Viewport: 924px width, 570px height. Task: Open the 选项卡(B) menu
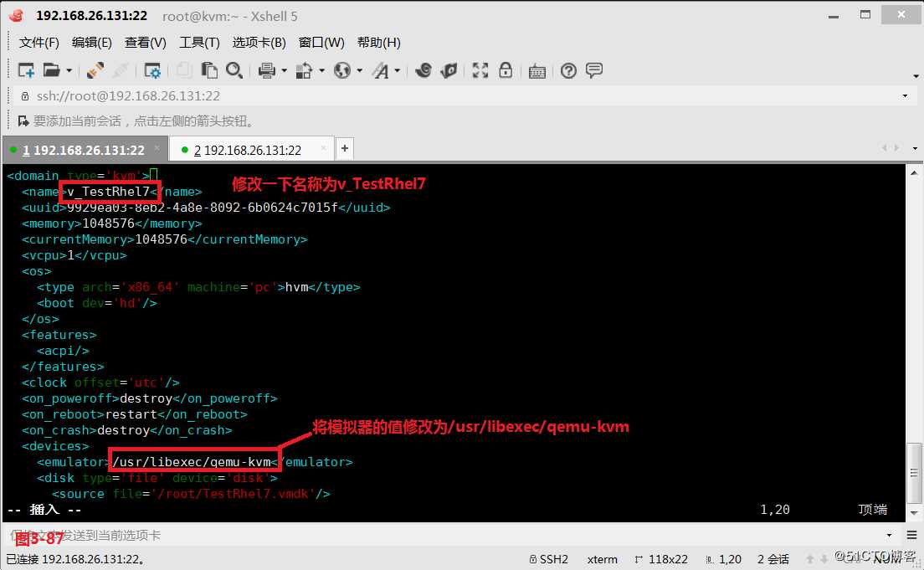pos(259,43)
